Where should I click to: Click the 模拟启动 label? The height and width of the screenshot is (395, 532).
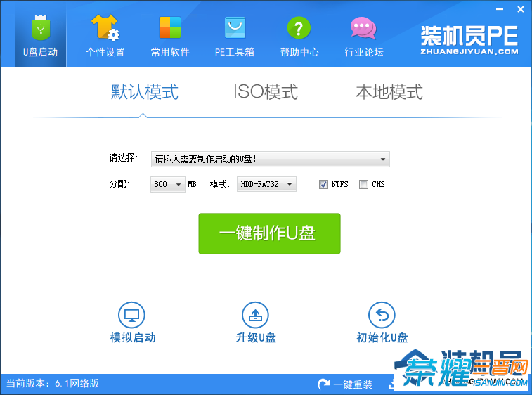click(133, 337)
